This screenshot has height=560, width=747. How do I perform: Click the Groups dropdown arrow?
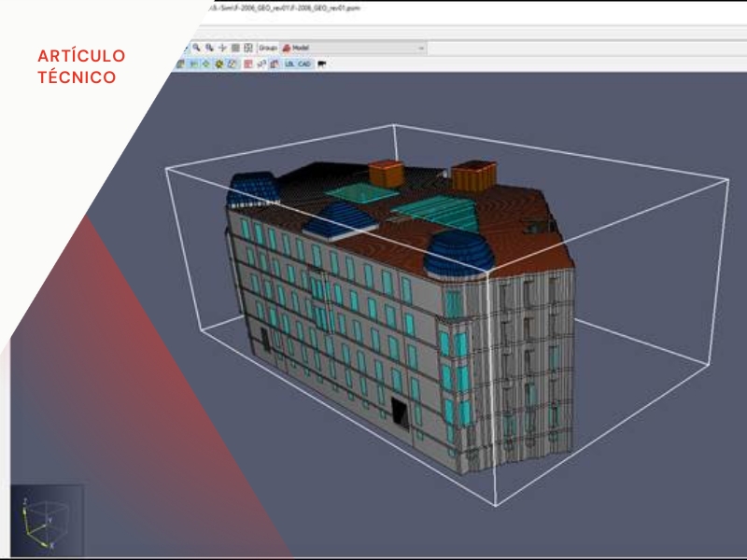pos(421,48)
